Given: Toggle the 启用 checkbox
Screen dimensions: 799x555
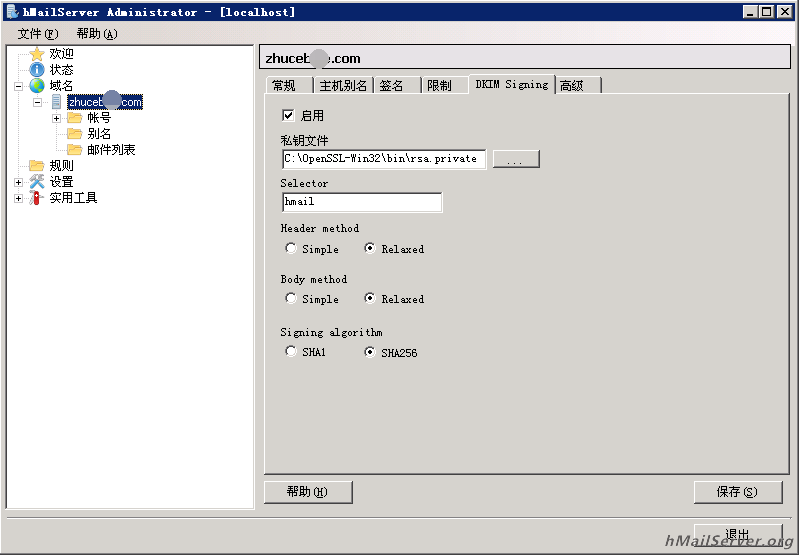Looking at the screenshot, I should pos(289,116).
